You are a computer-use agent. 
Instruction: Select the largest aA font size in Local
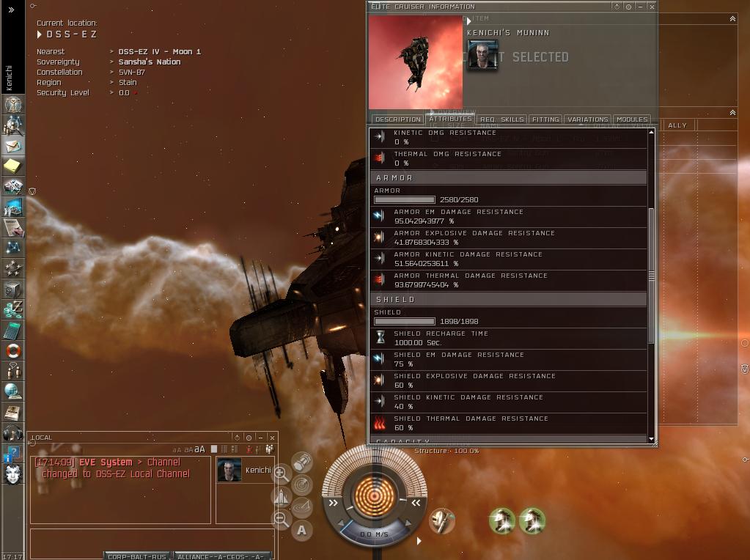[199, 449]
